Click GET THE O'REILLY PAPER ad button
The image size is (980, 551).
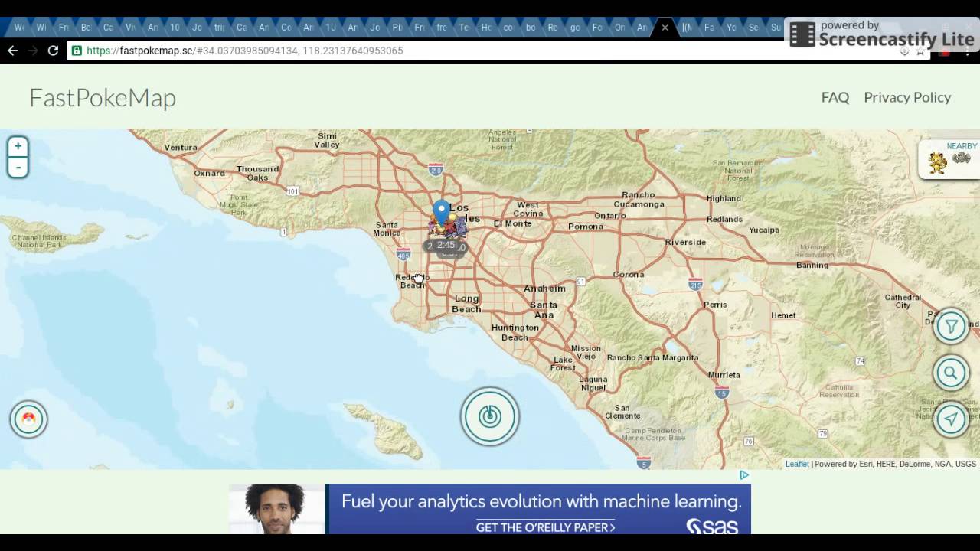(546, 527)
